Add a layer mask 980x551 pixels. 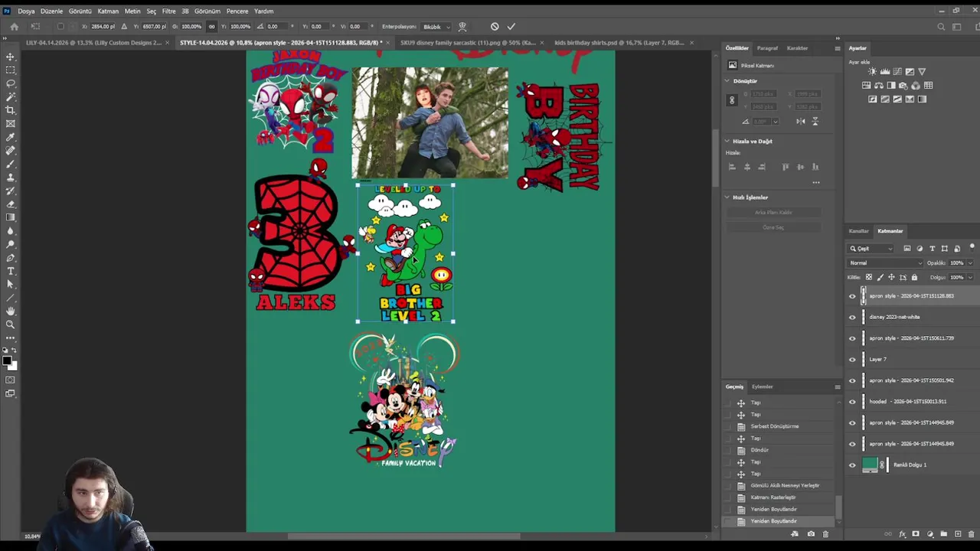(916, 534)
